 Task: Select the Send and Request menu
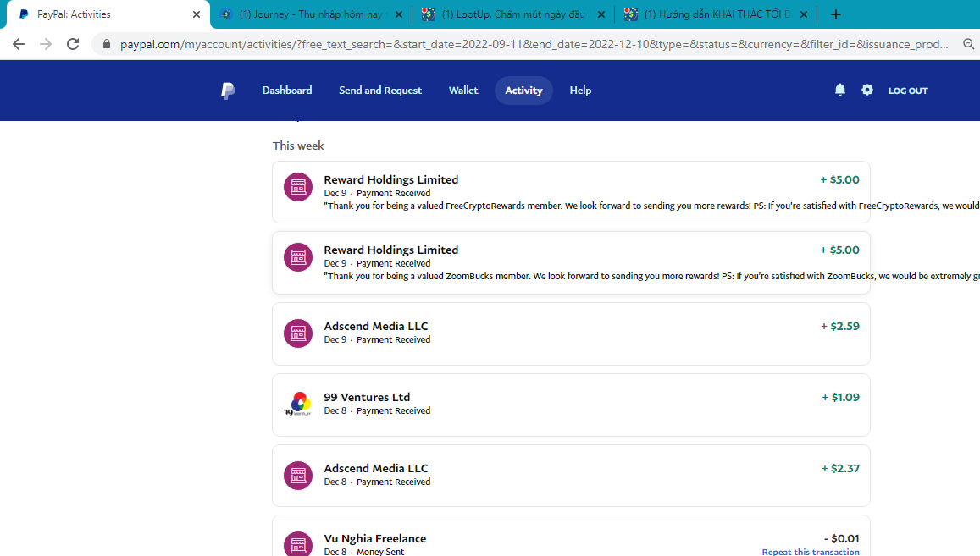coord(379,91)
